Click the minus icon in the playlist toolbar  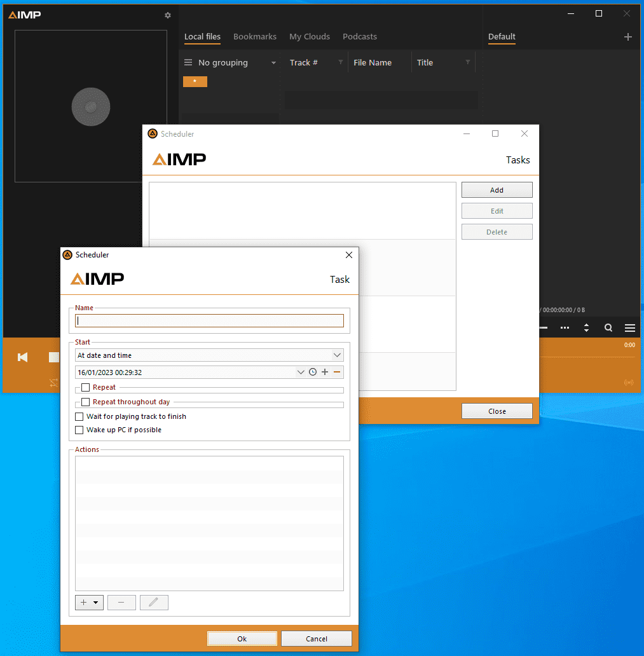tap(544, 327)
